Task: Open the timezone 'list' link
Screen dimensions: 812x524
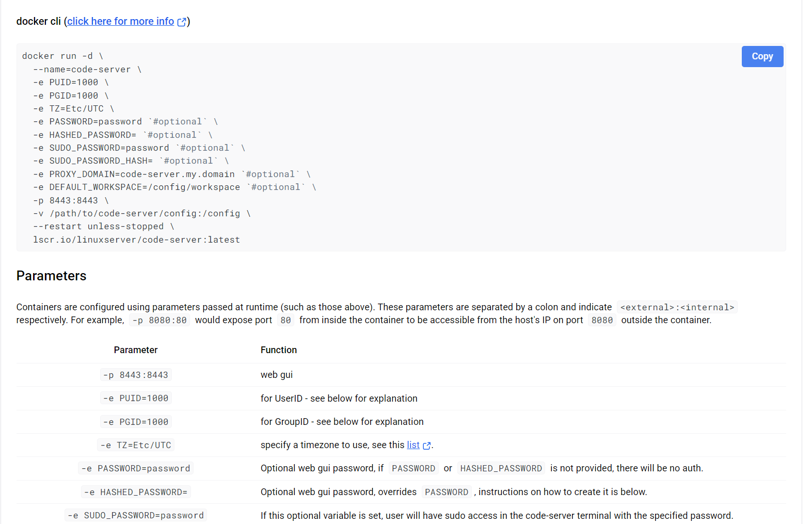Action: [413, 445]
